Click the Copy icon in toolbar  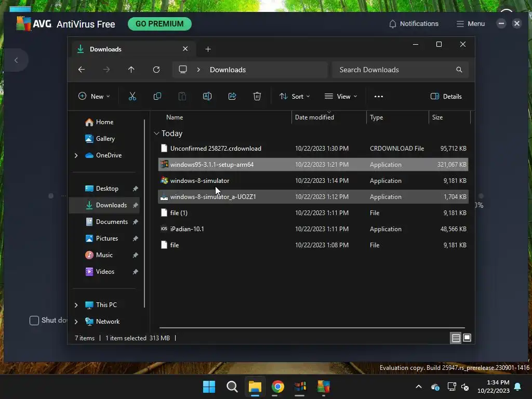tap(157, 96)
